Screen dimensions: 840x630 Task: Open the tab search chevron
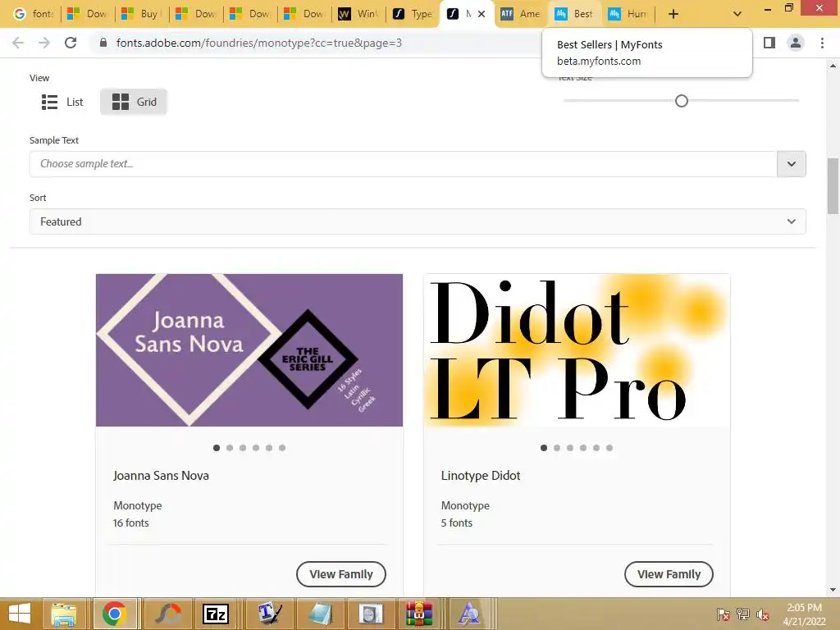tap(737, 14)
